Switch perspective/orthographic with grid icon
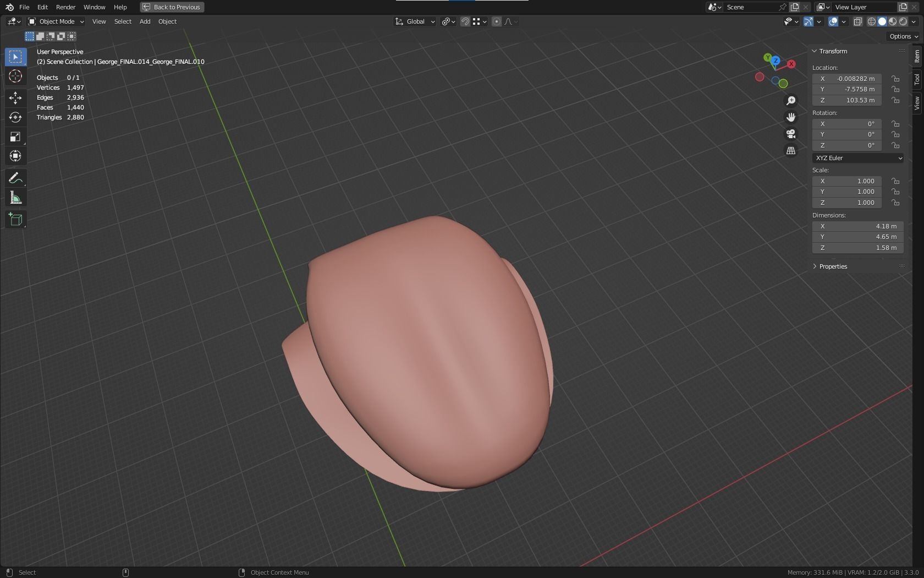The height and width of the screenshot is (578, 924). pos(791,150)
